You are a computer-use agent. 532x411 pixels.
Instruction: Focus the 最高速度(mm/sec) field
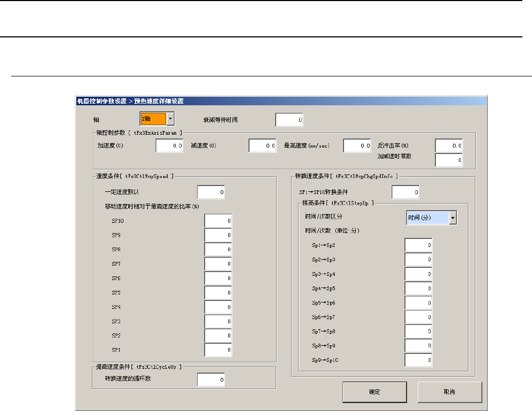click(357, 145)
